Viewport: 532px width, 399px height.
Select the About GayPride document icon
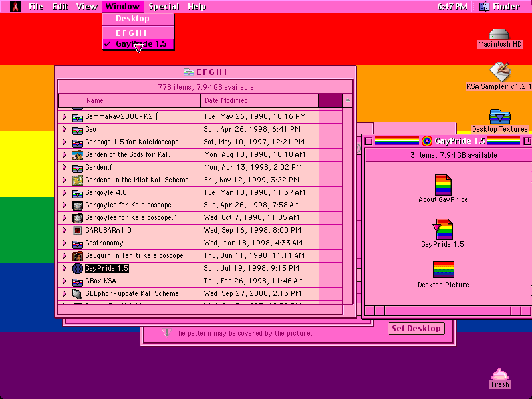click(443, 185)
